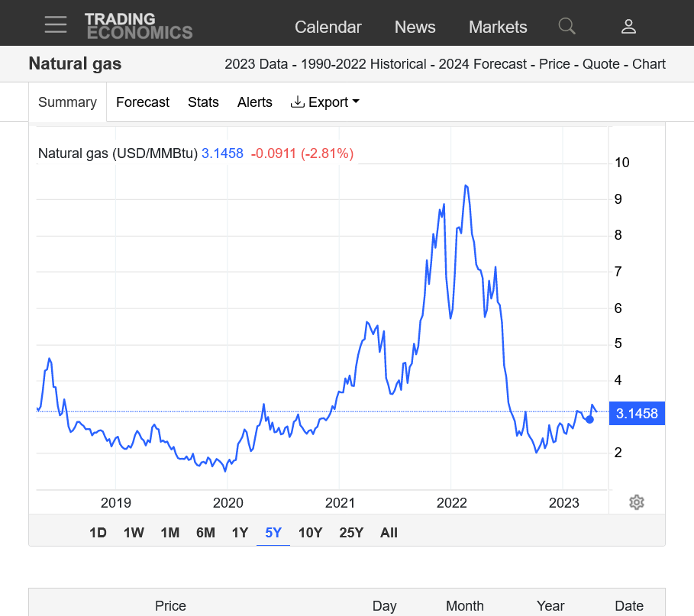This screenshot has width=694, height=616.
Task: Expand the Export dropdown
Action: (x=325, y=102)
